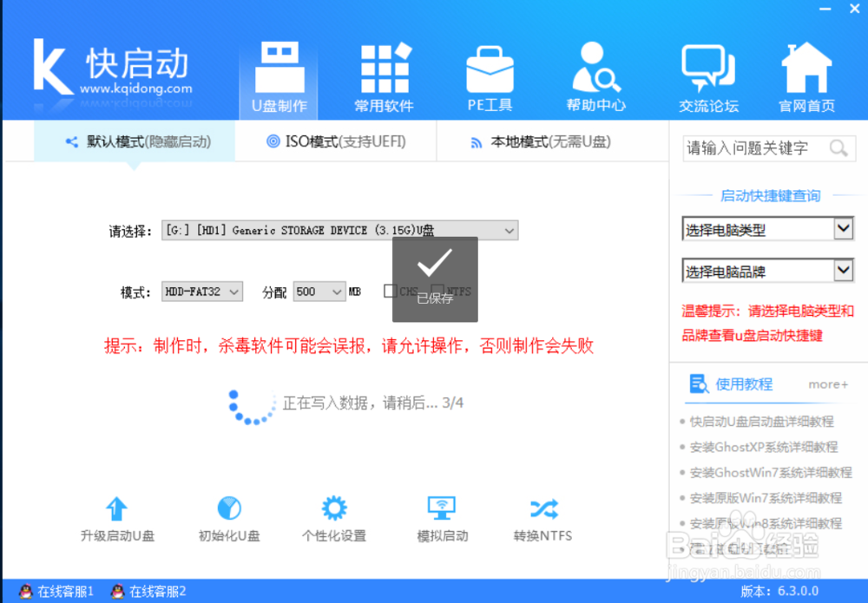Click 升级启动U盘 upgrade option

point(116,518)
